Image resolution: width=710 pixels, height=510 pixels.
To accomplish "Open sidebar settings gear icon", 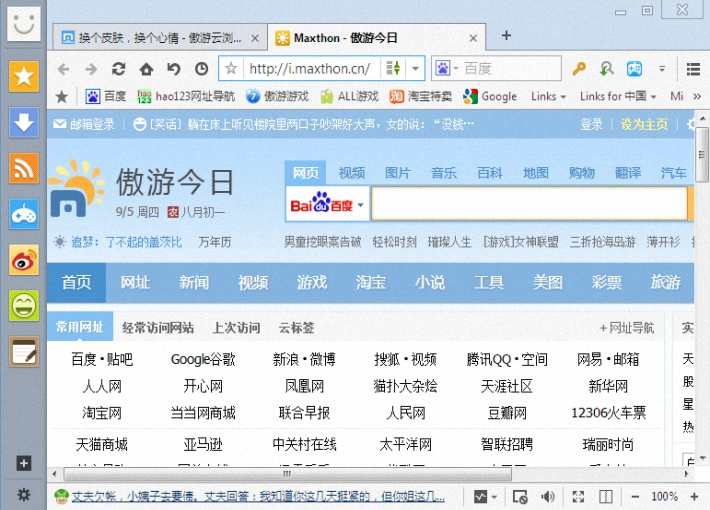I will tap(24, 494).
